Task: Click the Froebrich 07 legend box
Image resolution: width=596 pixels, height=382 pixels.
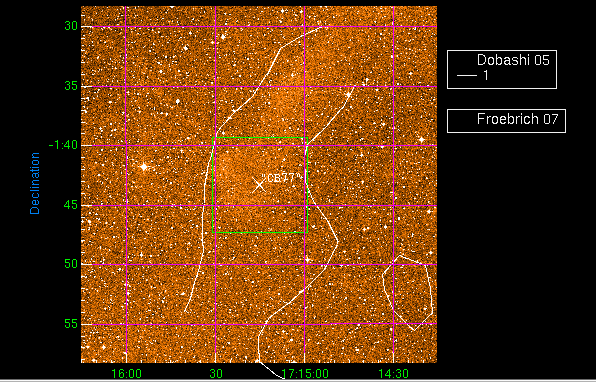Action: point(506,121)
